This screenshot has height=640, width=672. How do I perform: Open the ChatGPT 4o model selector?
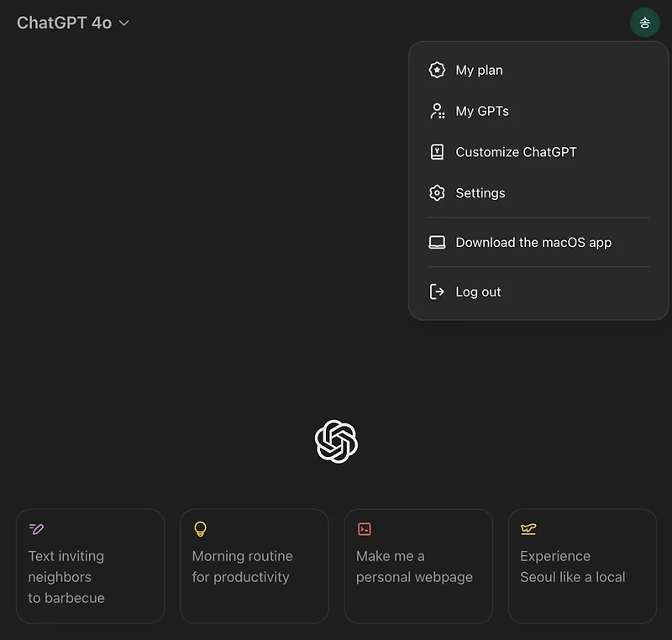(65, 24)
